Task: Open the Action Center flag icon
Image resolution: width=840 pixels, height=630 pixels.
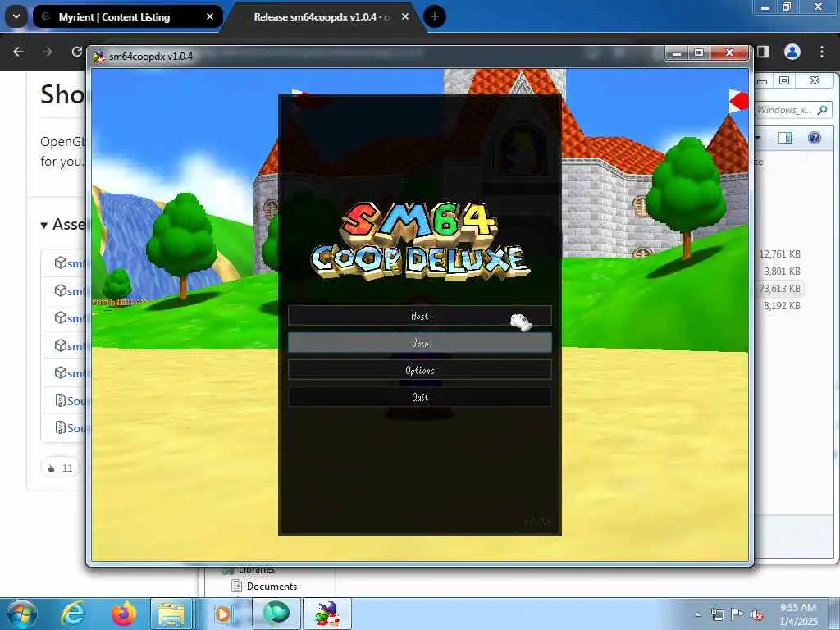Action: coord(737,614)
